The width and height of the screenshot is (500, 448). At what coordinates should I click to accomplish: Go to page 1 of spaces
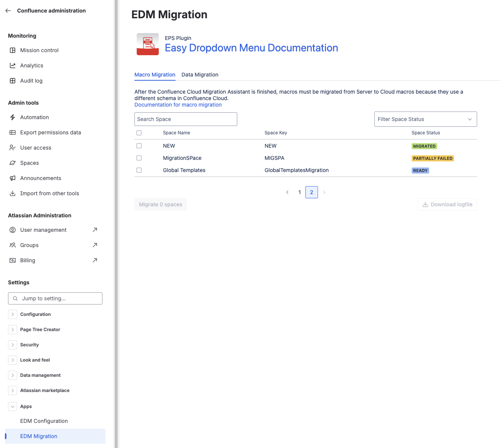(x=300, y=192)
